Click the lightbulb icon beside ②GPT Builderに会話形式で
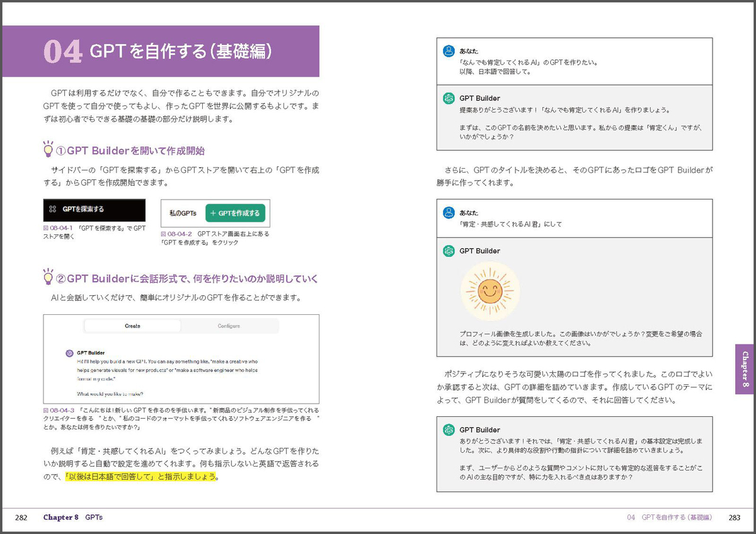 [x=47, y=277]
